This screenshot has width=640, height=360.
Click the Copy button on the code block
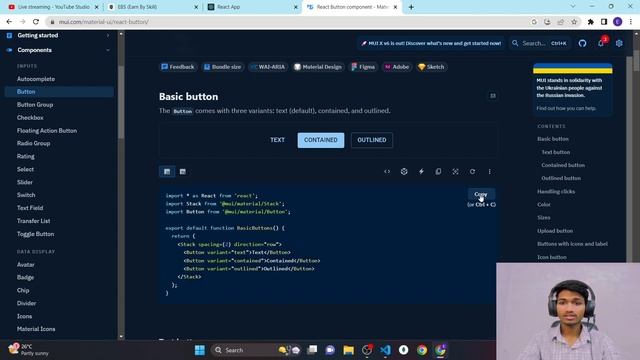click(x=481, y=194)
